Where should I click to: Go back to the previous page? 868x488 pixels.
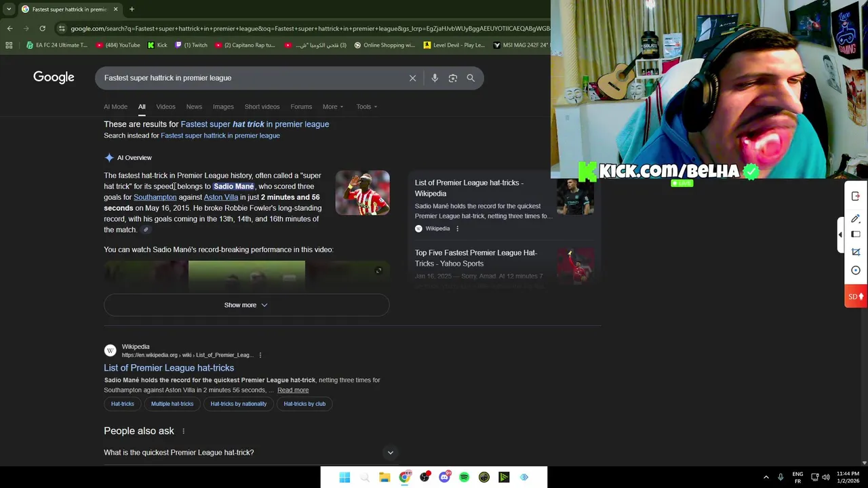pyautogui.click(x=9, y=28)
